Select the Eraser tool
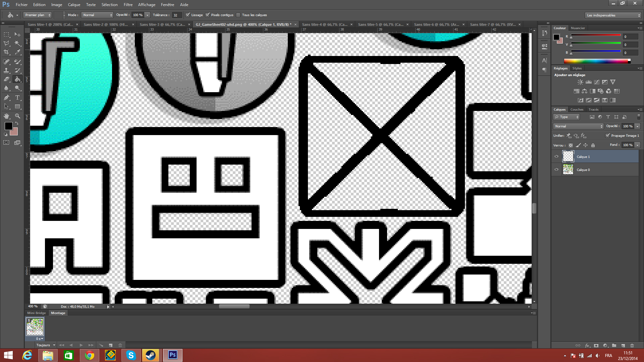The height and width of the screenshot is (362, 644). (6, 79)
